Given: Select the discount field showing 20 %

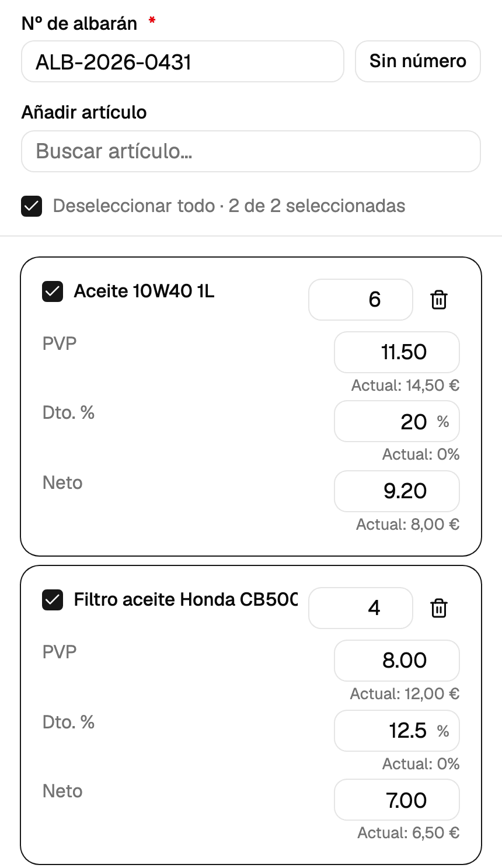Looking at the screenshot, I should [x=397, y=421].
